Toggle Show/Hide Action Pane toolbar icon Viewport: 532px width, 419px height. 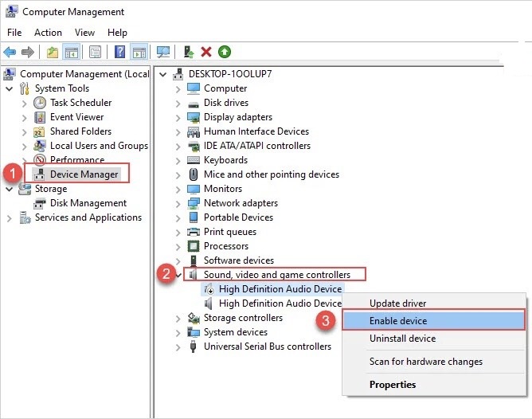coord(139,53)
